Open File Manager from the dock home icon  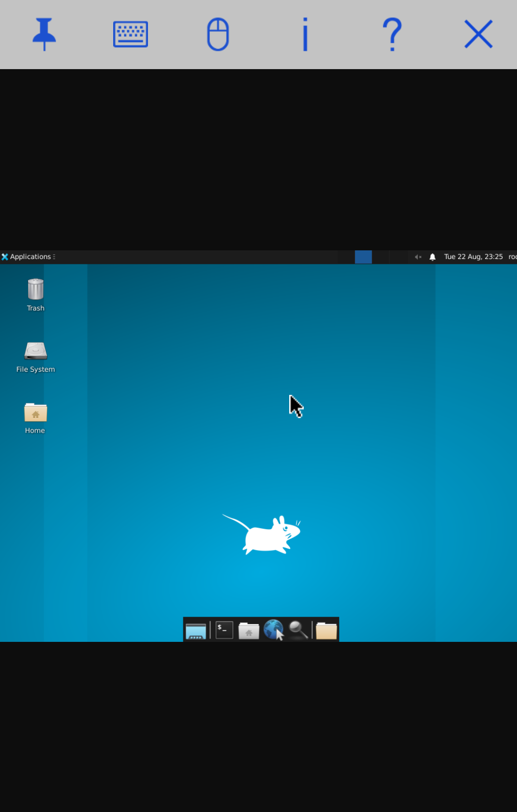[x=249, y=630]
